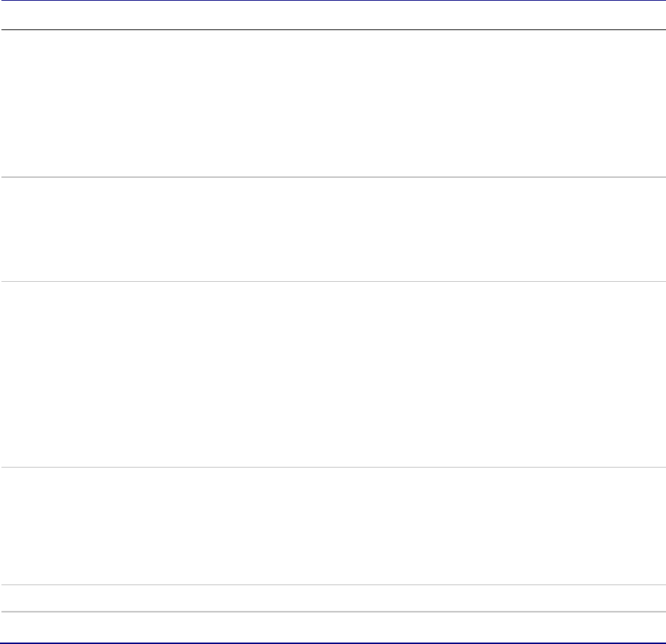Click the fourth gray row divider
This screenshot has height=644, width=666.
(x=333, y=584)
